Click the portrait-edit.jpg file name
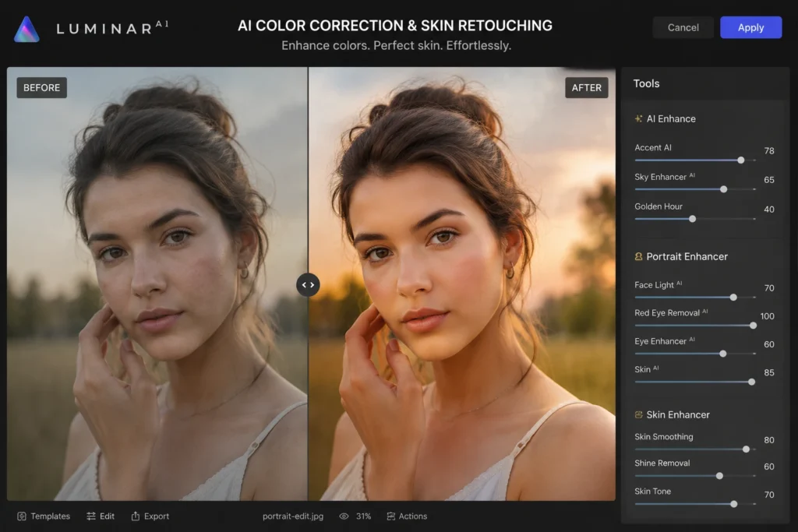 click(x=293, y=516)
